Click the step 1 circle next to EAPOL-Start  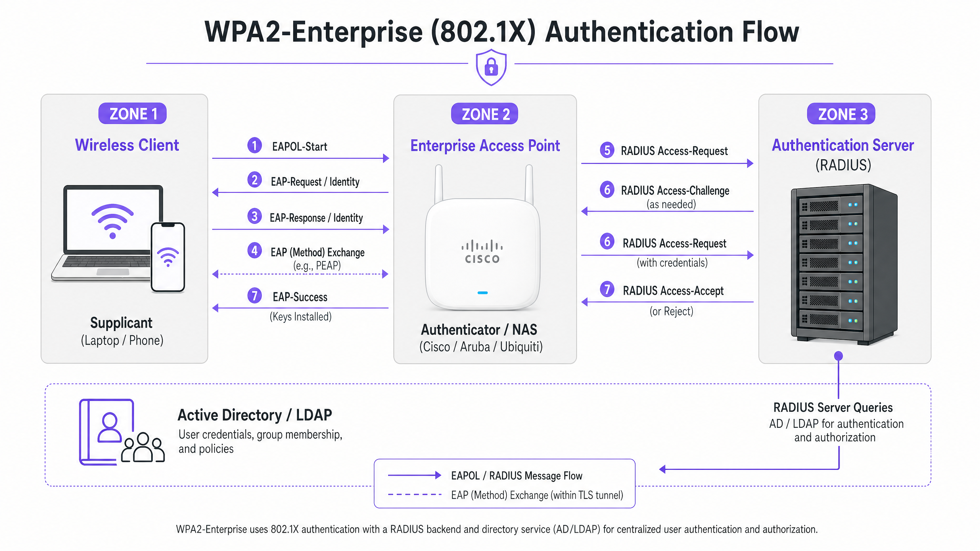click(255, 145)
